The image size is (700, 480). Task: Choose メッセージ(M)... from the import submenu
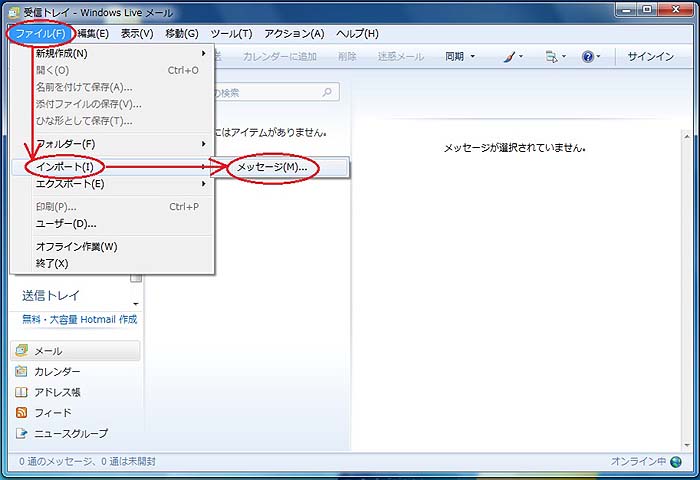coord(272,167)
